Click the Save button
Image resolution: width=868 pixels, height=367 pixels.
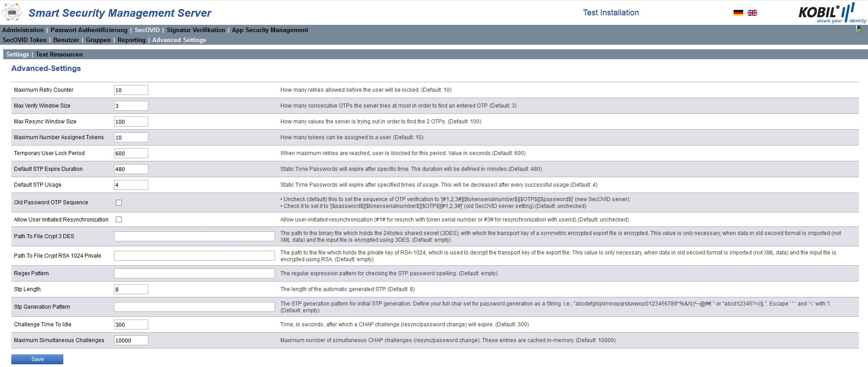point(37,359)
